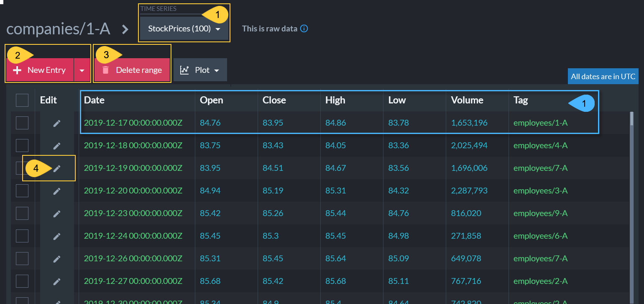The width and height of the screenshot is (644, 304).
Task: Click the New Entry button
Action: (40, 70)
